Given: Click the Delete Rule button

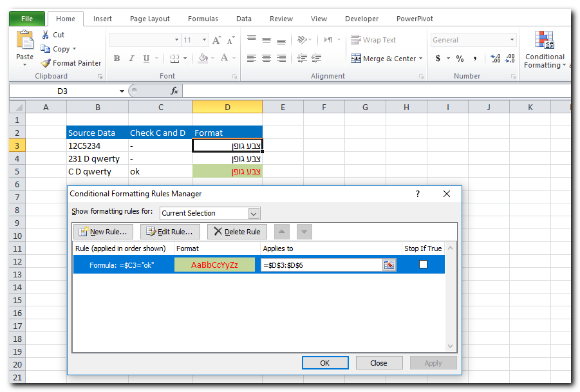Looking at the screenshot, I should pos(237,232).
